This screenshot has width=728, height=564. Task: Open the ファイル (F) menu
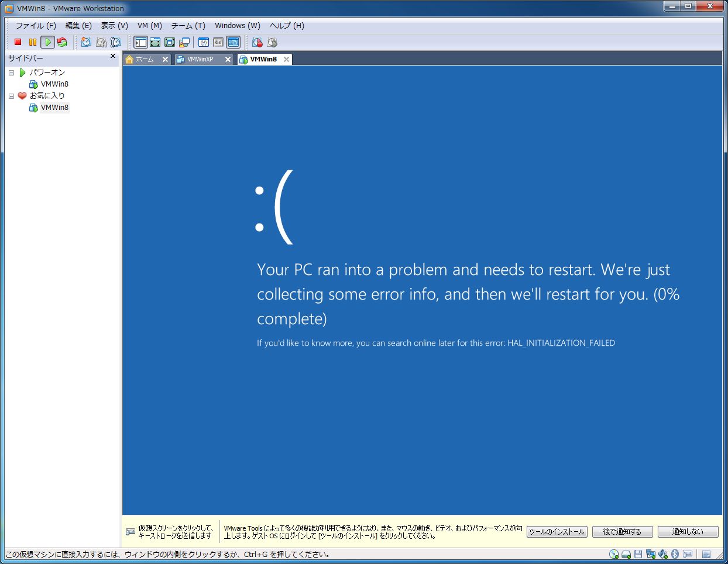point(36,26)
